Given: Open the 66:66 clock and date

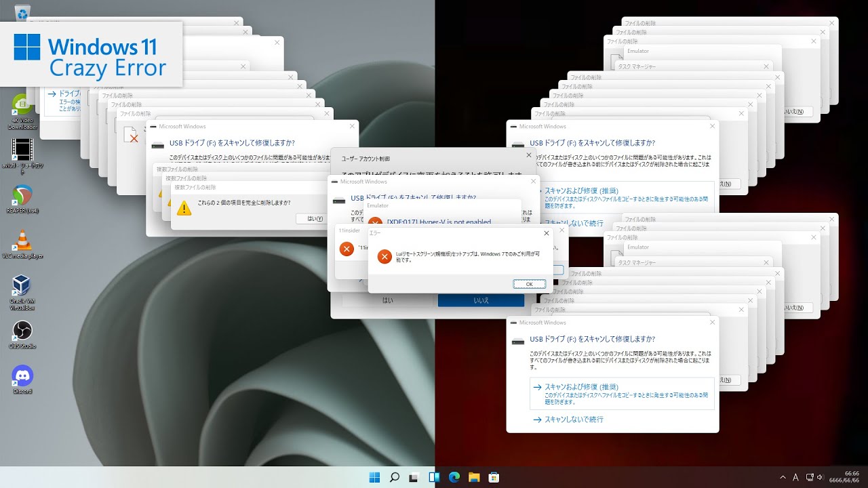Looking at the screenshot, I should (x=845, y=477).
